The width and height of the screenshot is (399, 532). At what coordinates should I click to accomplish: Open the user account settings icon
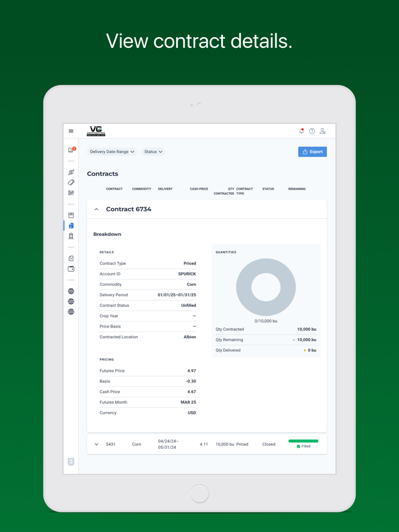tap(323, 131)
